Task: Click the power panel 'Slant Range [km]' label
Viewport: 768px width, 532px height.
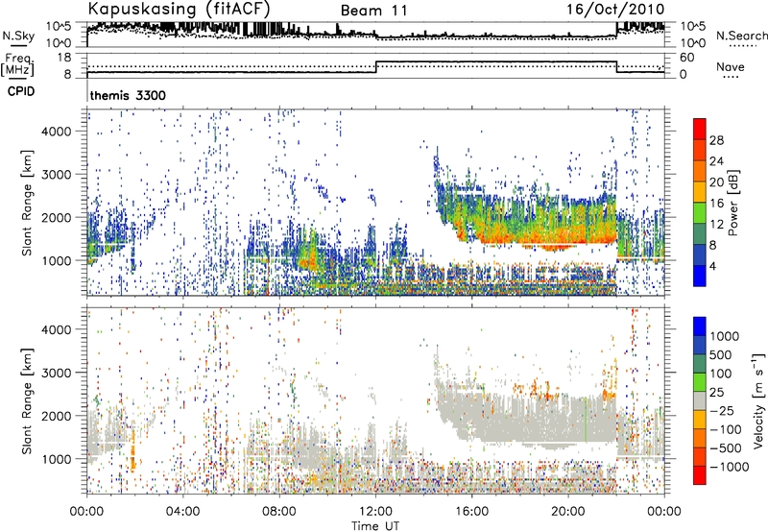Action: tap(27, 203)
